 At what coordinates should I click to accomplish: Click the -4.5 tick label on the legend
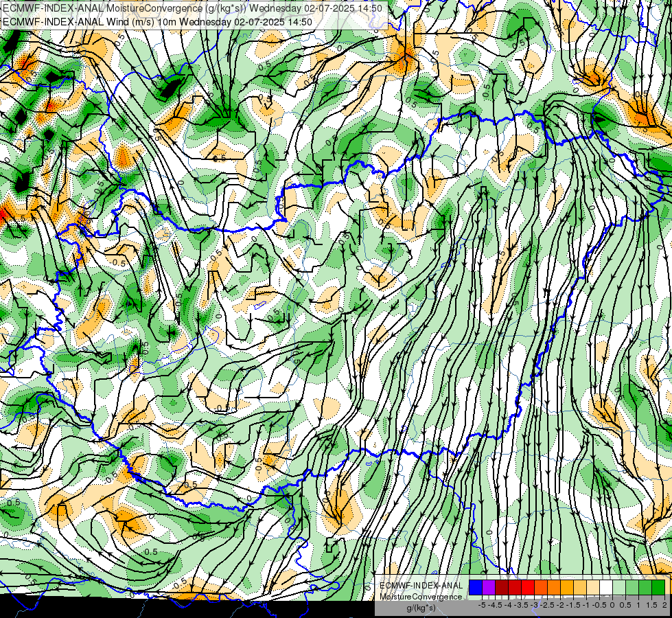click(x=495, y=605)
